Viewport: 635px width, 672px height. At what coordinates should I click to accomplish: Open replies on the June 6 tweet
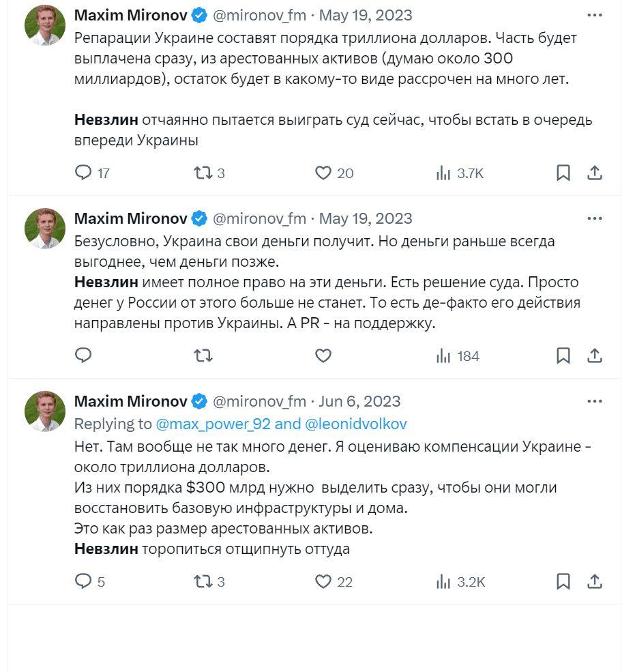tap(84, 582)
